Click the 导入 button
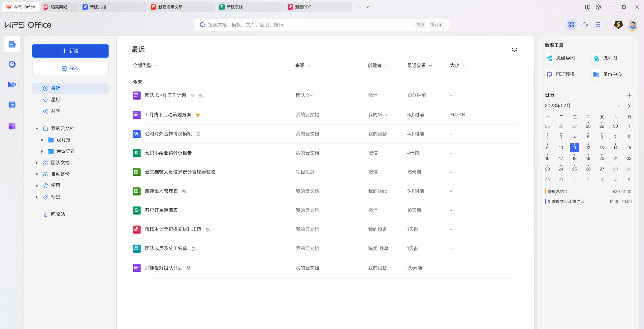Image resolution: width=644 pixels, height=329 pixels. click(x=70, y=68)
